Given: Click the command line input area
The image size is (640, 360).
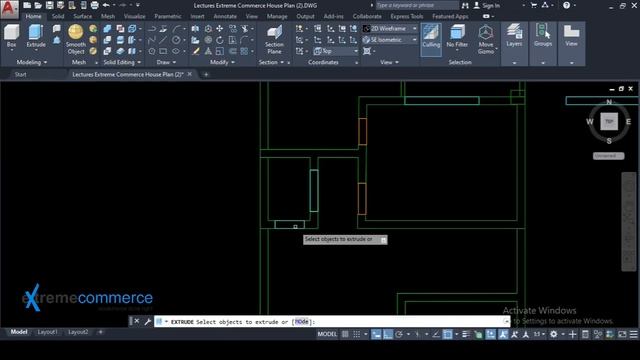Looking at the screenshot, I should click(332, 322).
